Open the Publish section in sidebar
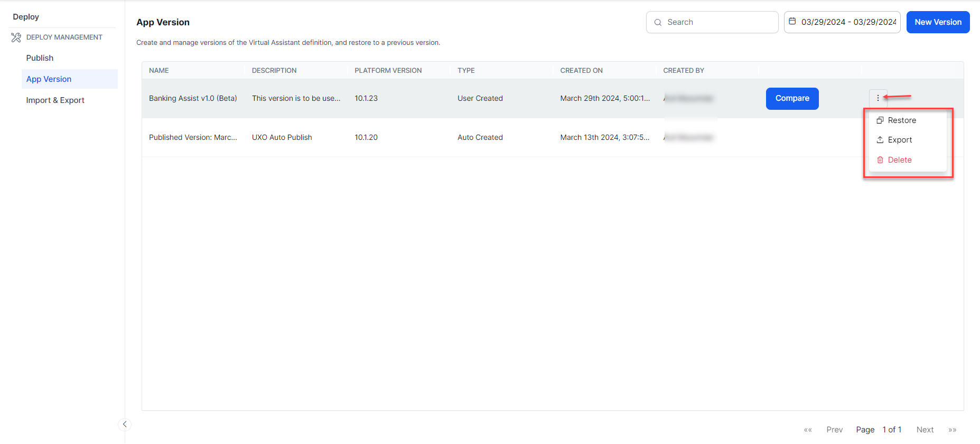Image resolution: width=980 pixels, height=444 pixels. click(40, 58)
